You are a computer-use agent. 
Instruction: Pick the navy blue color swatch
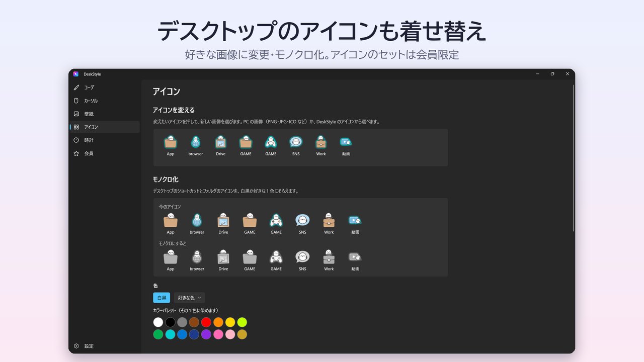tap(194, 334)
